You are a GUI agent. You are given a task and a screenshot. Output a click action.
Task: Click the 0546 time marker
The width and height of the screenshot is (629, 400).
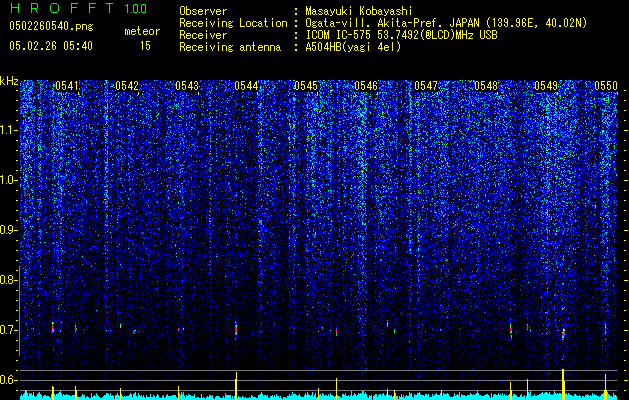[366, 86]
